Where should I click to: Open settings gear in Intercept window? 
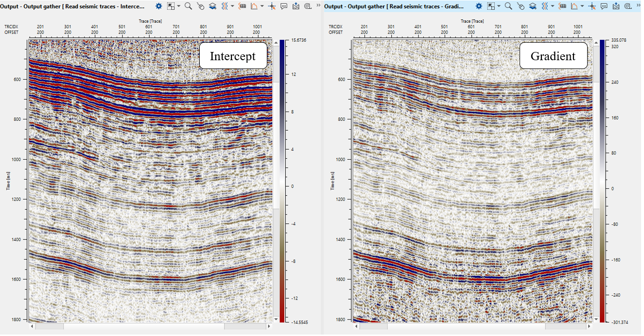pos(159,6)
